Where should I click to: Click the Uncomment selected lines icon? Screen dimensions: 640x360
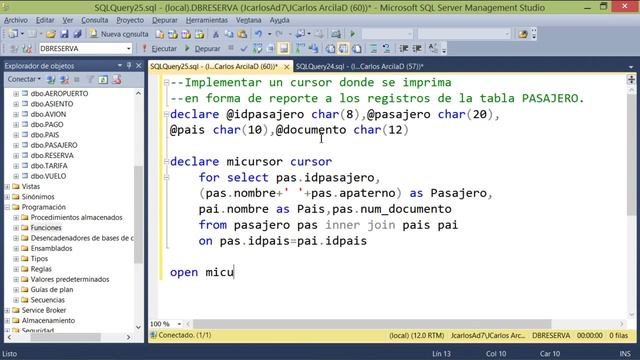click(x=386, y=49)
